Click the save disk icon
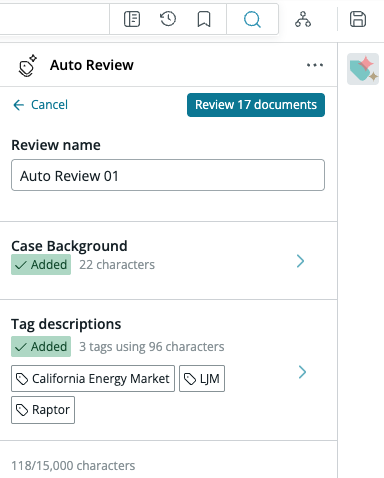 click(358, 19)
